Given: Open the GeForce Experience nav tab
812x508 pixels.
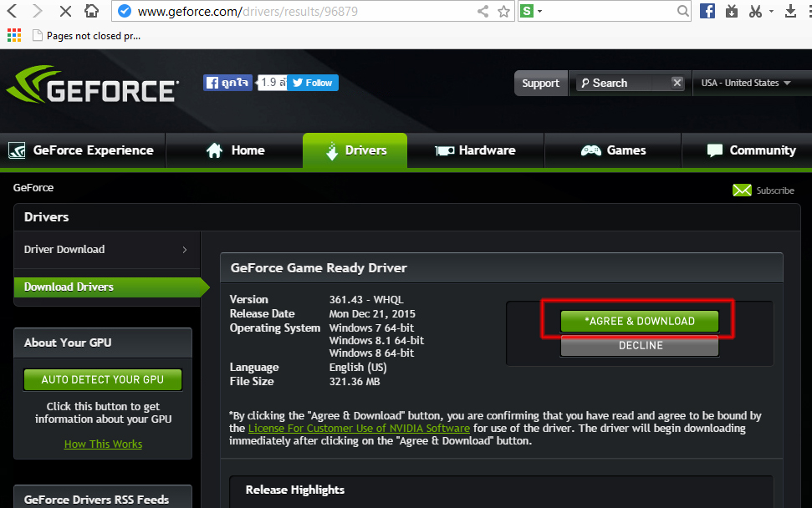Looking at the screenshot, I should [x=82, y=150].
